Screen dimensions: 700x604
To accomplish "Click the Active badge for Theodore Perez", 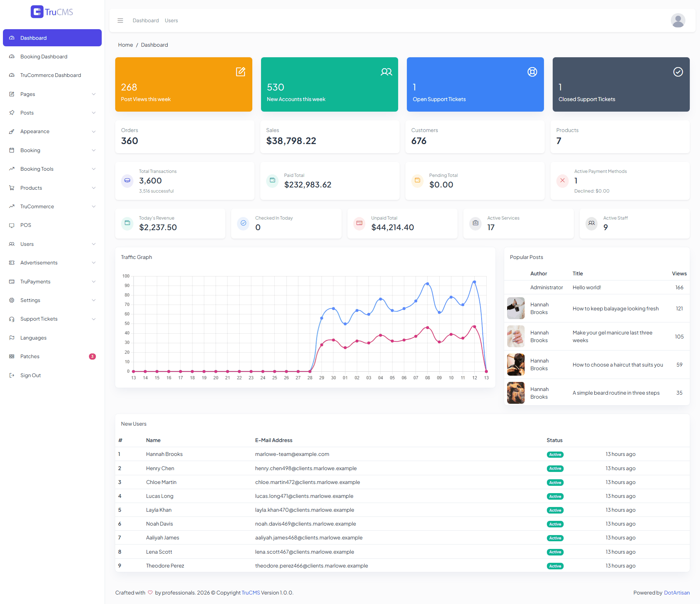I will pyautogui.click(x=555, y=566).
